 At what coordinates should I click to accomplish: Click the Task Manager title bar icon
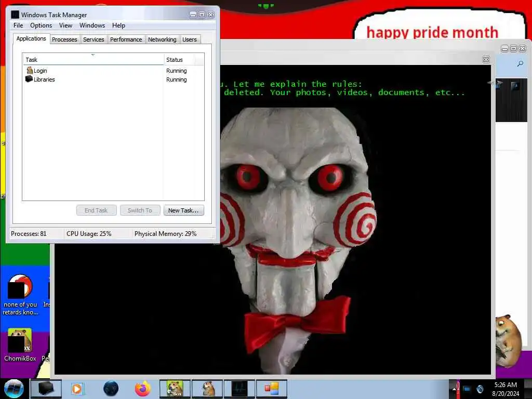(15, 15)
